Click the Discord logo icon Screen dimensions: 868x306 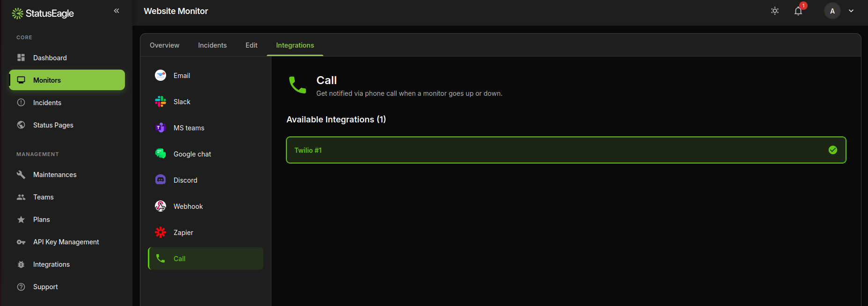pyautogui.click(x=160, y=180)
